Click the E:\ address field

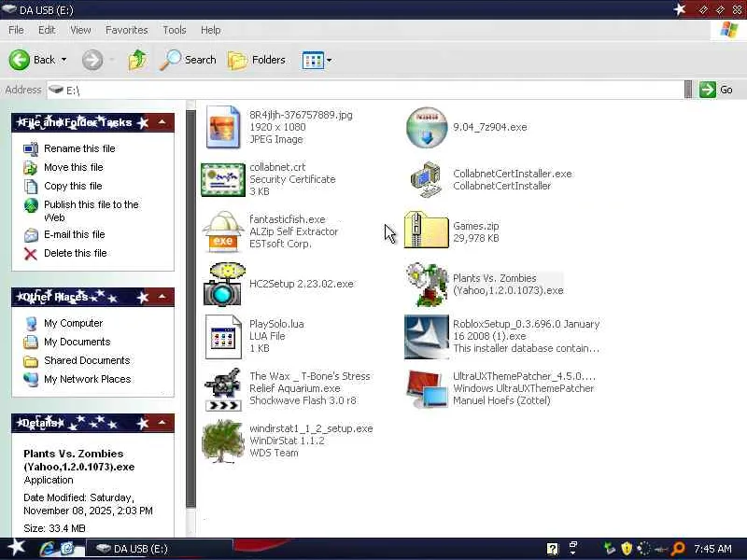point(365,90)
